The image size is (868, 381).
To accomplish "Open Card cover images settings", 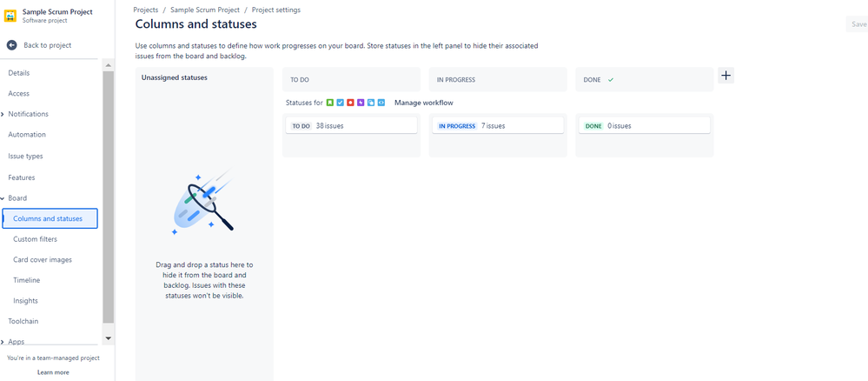I will (x=43, y=259).
